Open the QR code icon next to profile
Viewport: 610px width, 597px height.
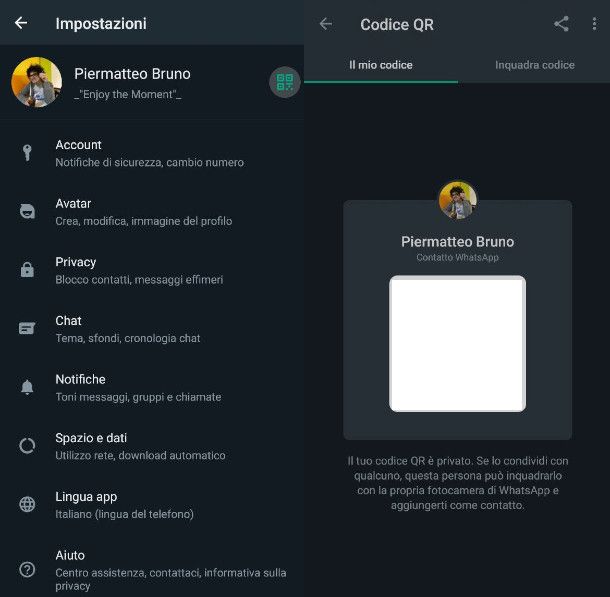coord(285,82)
